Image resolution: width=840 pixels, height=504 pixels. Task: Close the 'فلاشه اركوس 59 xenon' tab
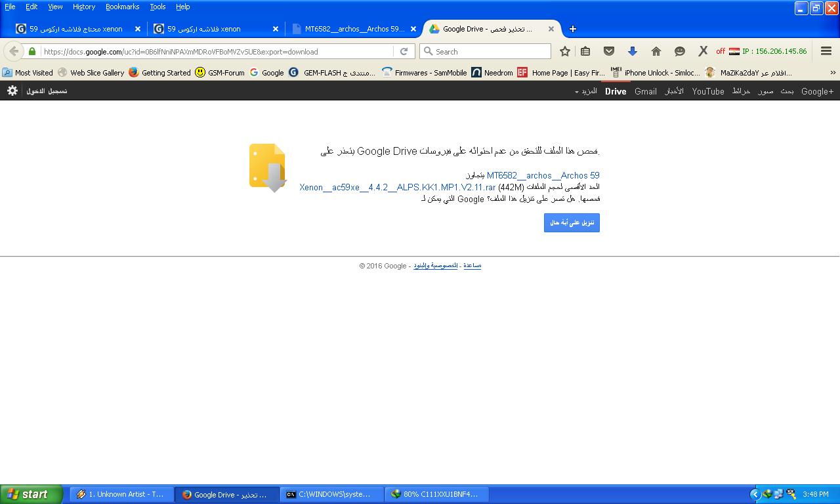click(276, 29)
